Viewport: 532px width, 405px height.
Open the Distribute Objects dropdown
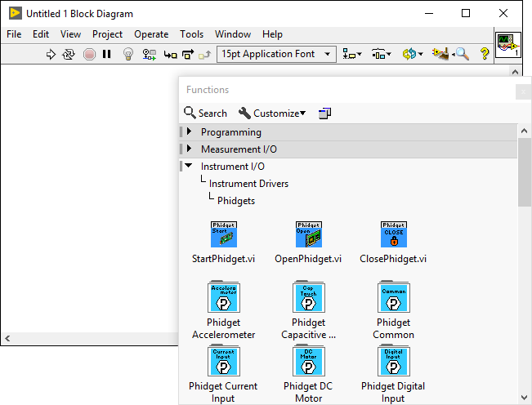382,54
